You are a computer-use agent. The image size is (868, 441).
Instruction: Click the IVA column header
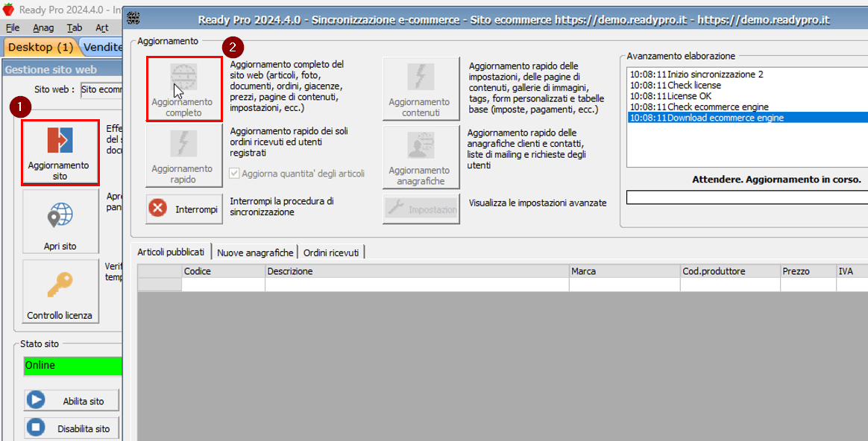[852, 271]
